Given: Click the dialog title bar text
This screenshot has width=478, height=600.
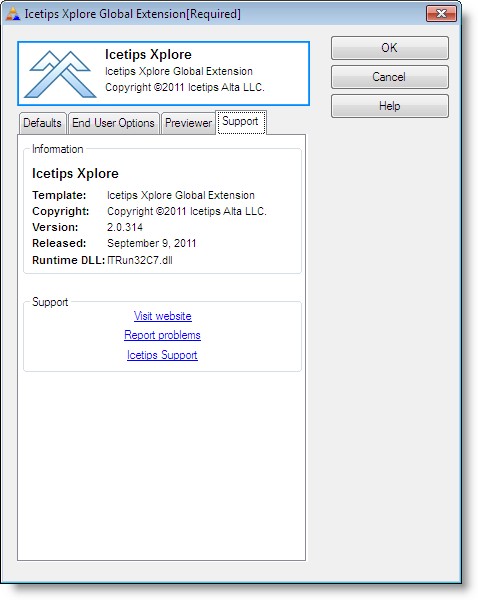Looking at the screenshot, I should click(x=133, y=14).
